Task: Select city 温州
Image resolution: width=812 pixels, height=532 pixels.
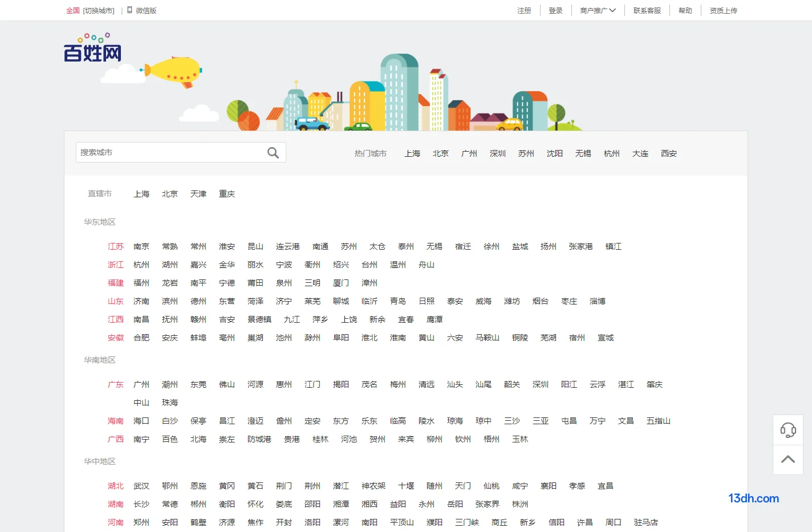Action: [x=398, y=265]
